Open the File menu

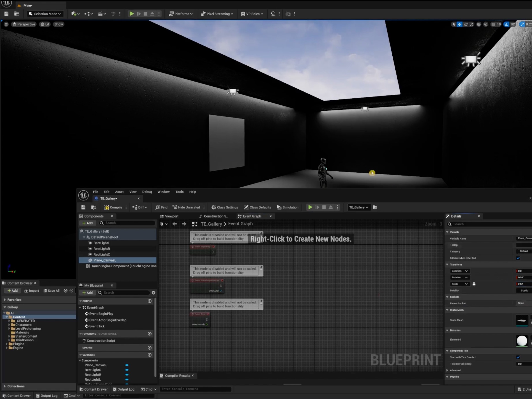96,192
